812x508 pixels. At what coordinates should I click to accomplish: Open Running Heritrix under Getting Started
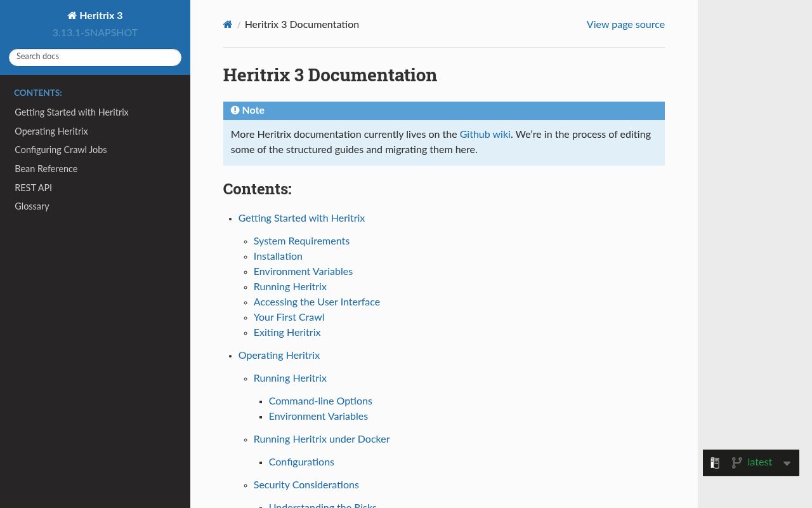click(x=290, y=287)
